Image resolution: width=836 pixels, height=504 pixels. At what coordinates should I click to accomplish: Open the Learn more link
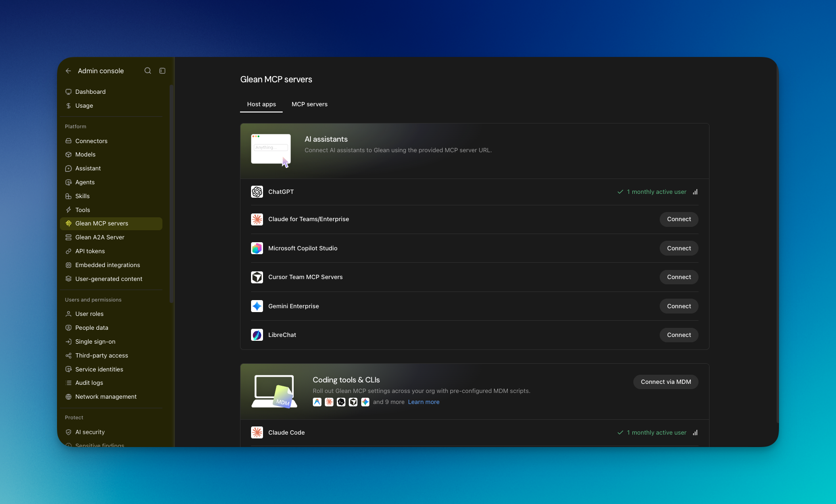coord(424,402)
